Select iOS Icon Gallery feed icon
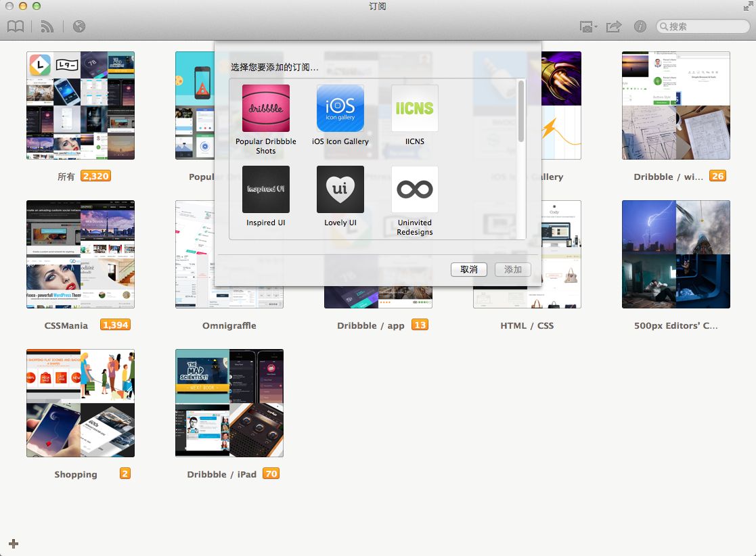This screenshot has width=756, height=556. [340, 108]
